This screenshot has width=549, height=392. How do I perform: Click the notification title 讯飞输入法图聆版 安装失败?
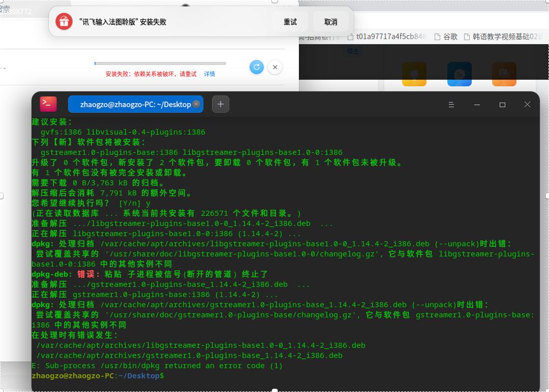[123, 22]
